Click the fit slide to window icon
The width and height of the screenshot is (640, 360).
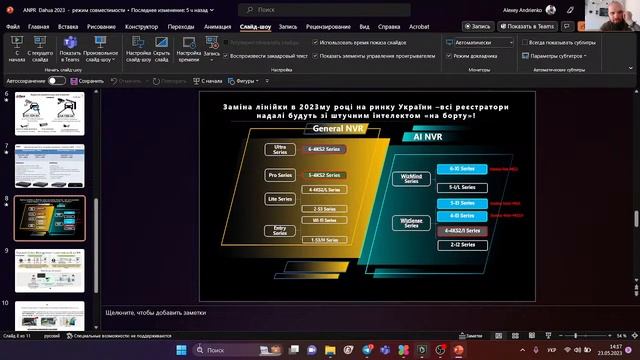click(x=634, y=336)
